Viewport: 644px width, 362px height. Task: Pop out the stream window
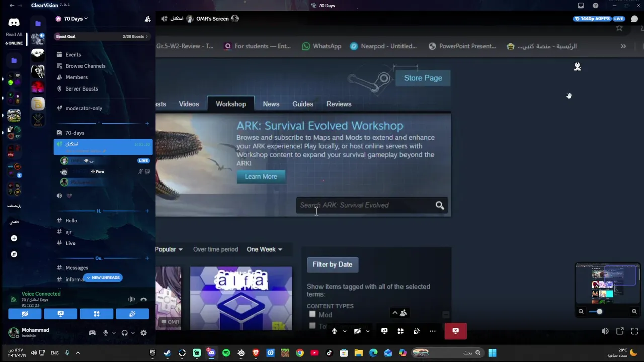click(x=620, y=331)
